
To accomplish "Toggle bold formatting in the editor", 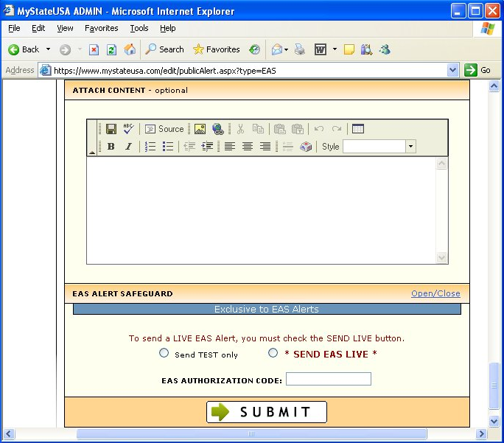I will pyautogui.click(x=111, y=147).
